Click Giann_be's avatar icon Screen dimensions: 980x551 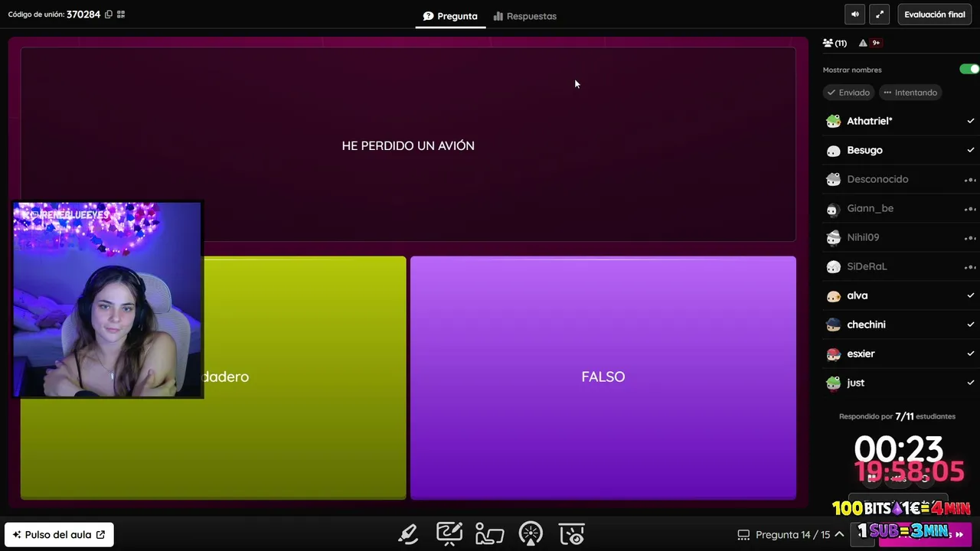(834, 209)
